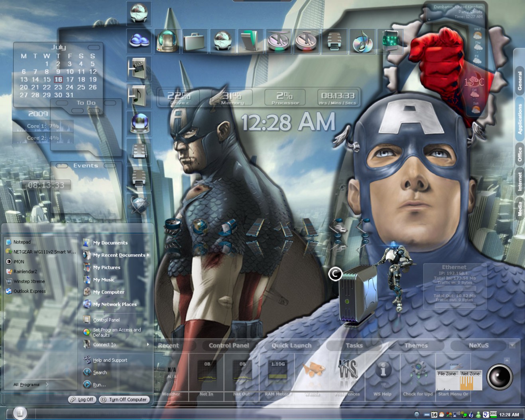Open the teal-screen computer icon in top dock
The image size is (525, 420).
pyautogui.click(x=167, y=41)
